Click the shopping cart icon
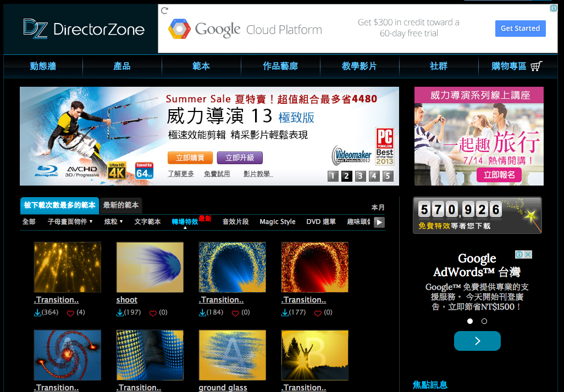 tap(537, 66)
